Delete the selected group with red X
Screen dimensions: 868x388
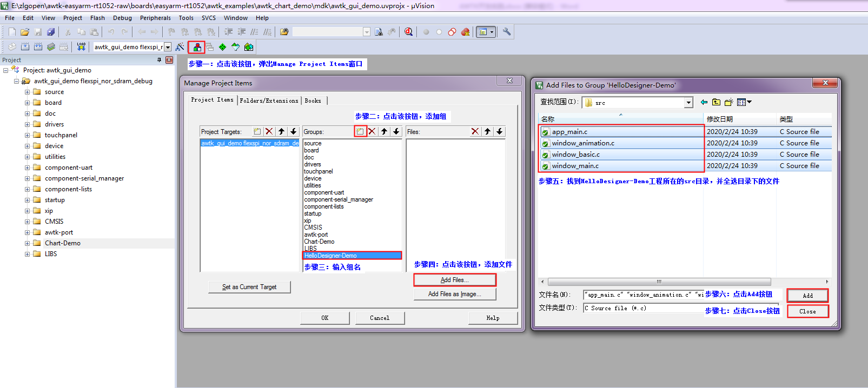[x=372, y=131]
